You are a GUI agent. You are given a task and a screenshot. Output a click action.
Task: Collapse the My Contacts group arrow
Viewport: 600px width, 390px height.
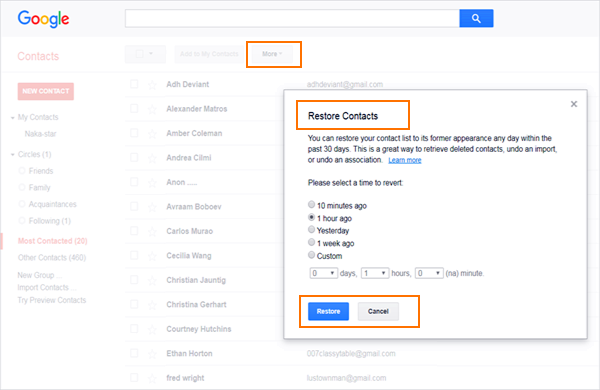point(13,117)
